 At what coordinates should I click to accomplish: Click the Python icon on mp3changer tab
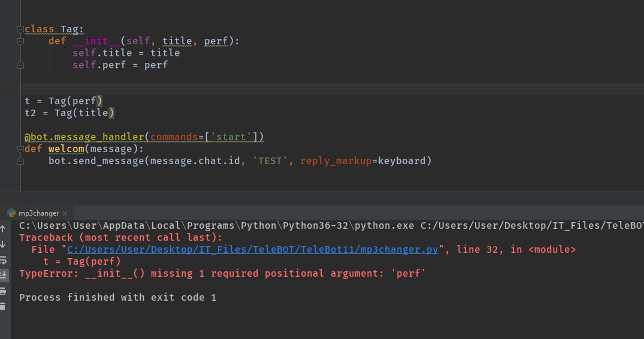click(x=11, y=213)
